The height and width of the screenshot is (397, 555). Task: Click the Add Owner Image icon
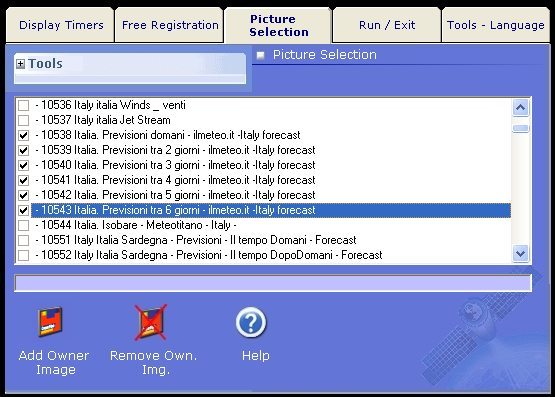click(50, 322)
